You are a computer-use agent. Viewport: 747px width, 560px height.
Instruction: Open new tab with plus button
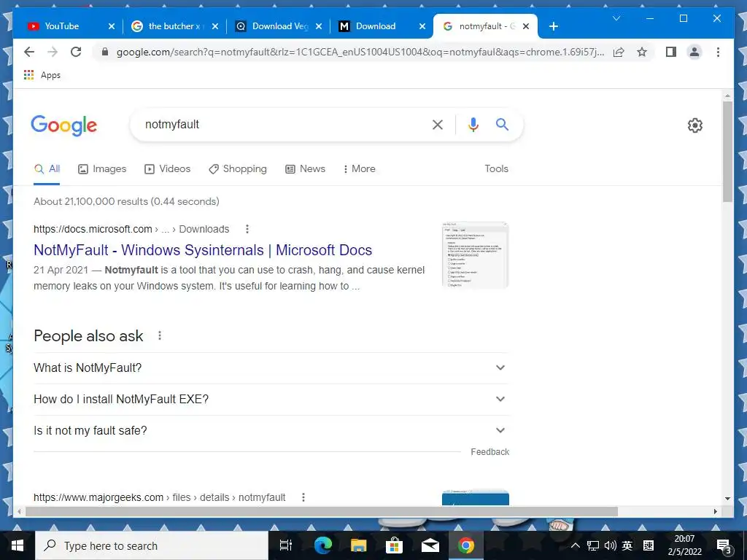(553, 26)
